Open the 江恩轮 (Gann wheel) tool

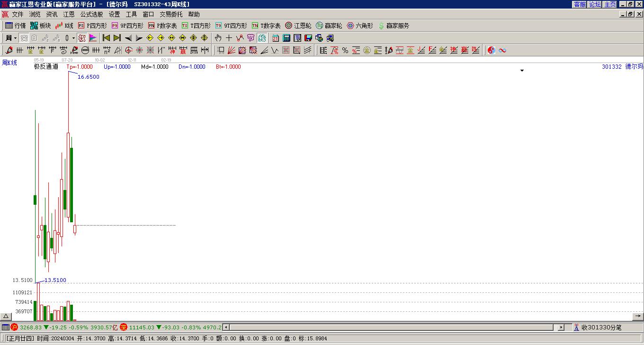tap(298, 26)
